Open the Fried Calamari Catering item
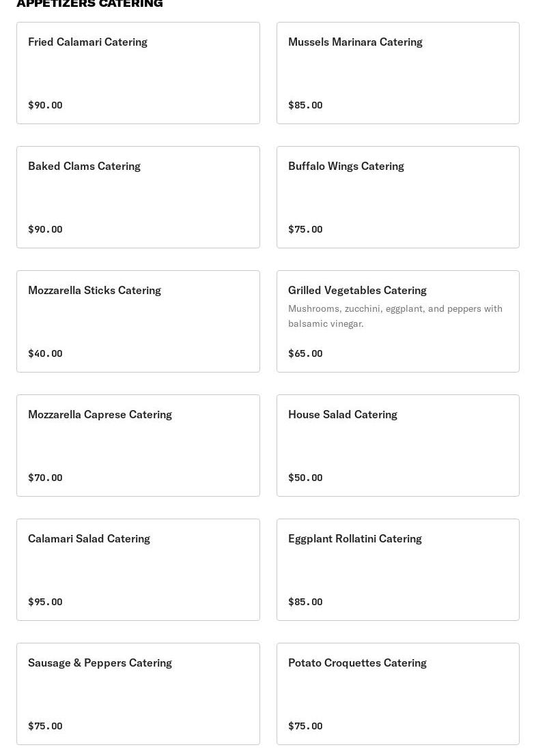The width and height of the screenshot is (536, 756). tap(138, 73)
